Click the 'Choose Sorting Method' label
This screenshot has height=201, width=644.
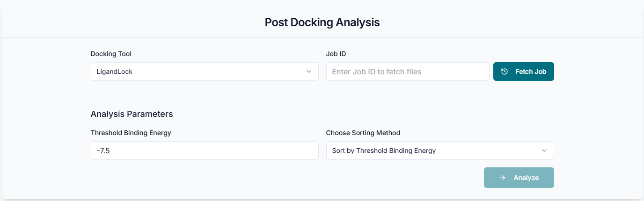pyautogui.click(x=363, y=133)
